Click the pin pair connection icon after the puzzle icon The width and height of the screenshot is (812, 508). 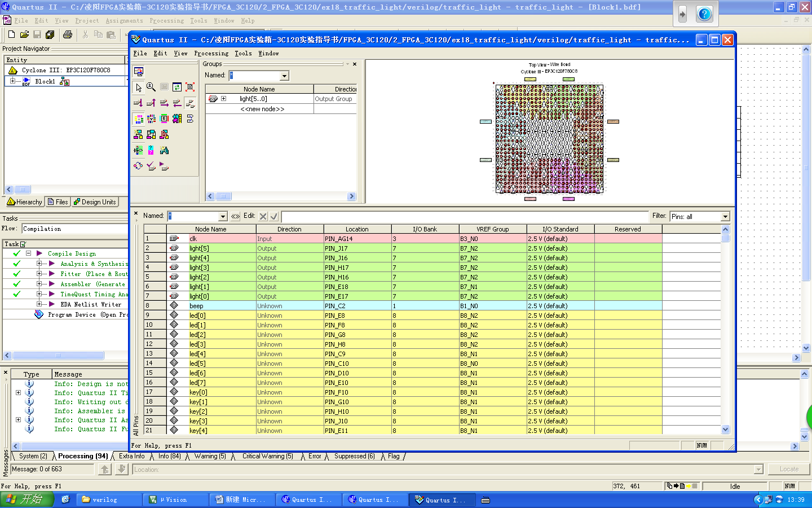coord(190,119)
